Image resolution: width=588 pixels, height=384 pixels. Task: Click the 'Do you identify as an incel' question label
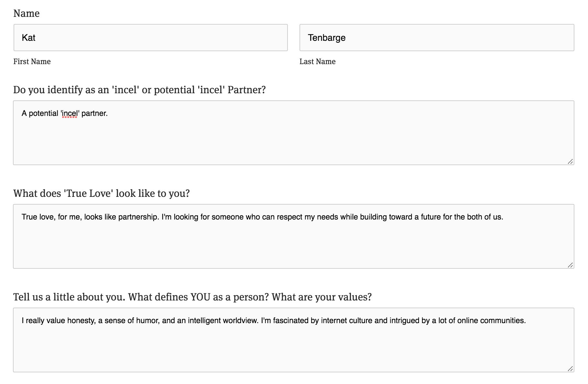pyautogui.click(x=139, y=90)
